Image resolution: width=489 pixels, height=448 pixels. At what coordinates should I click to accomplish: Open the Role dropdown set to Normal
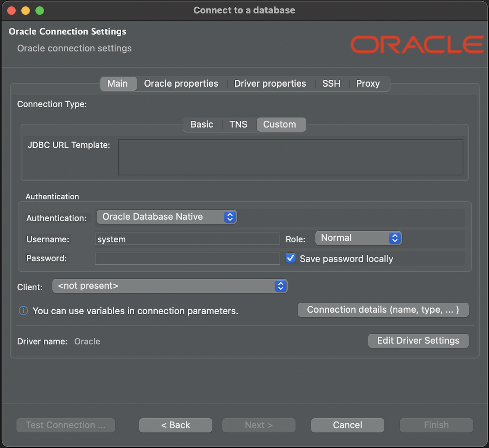[358, 238]
